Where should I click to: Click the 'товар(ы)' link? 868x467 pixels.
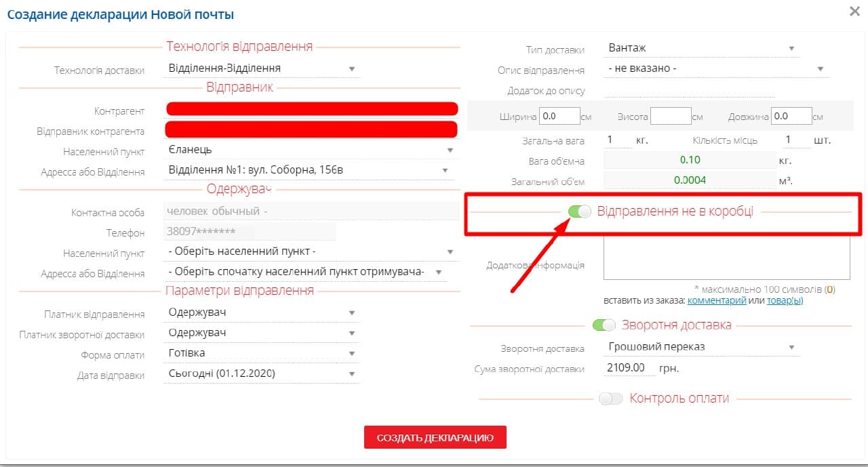785,300
